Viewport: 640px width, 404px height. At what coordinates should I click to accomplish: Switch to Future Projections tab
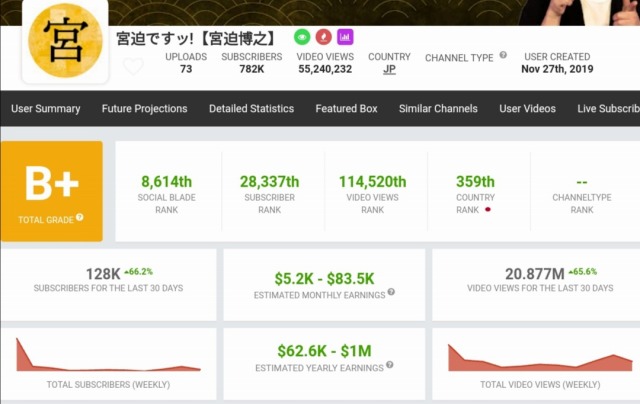point(144,109)
